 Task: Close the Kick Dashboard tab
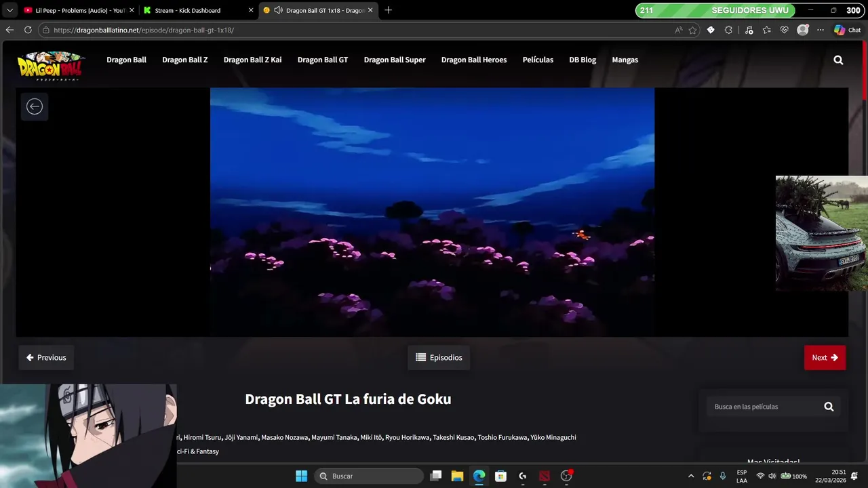(251, 10)
